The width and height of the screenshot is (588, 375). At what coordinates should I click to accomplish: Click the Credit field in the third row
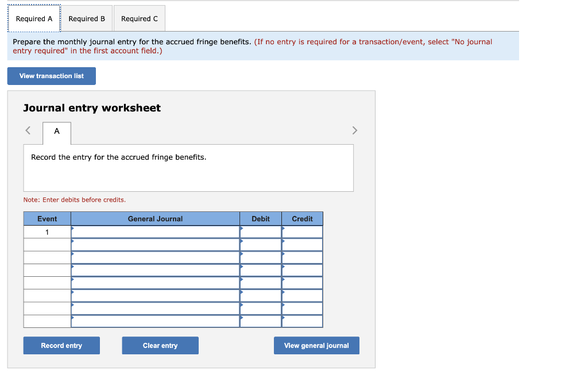point(302,257)
